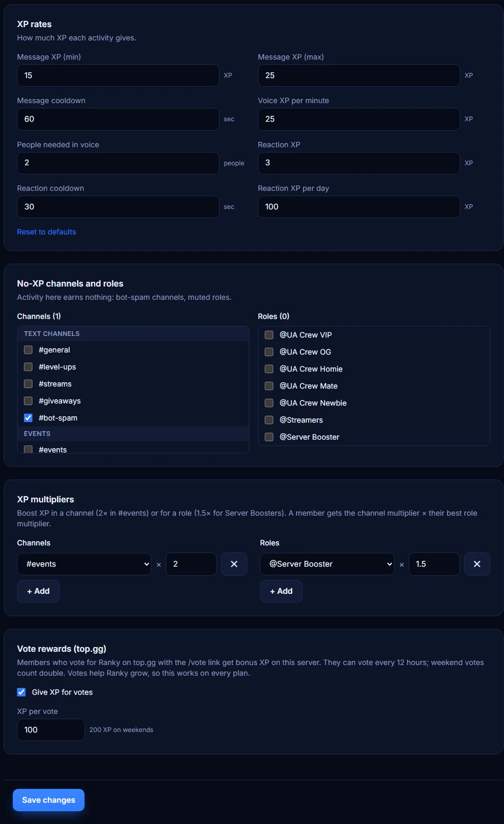Screen dimensions: 504x824
Task: Click the 'No-XP channels and roles' heading
Action: [70, 283]
